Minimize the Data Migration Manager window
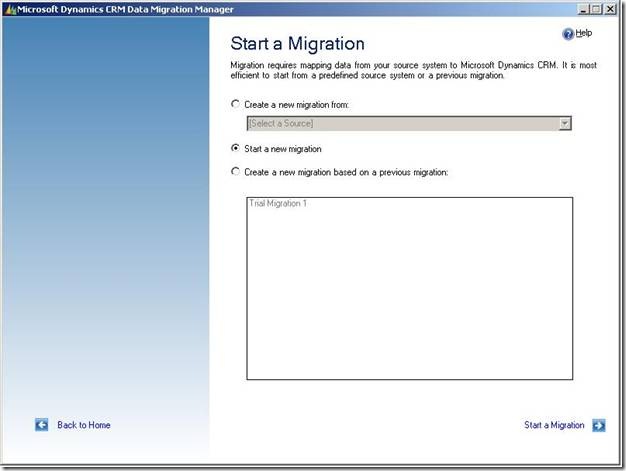The image size is (626, 471). coord(581,8)
